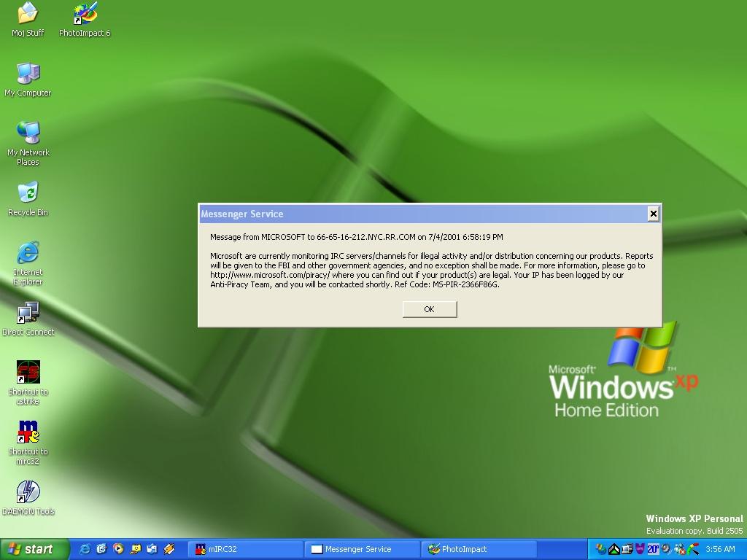Viewport: 747px width, 560px height.
Task: Click the taskbar clock showing 3:56 AM
Action: point(720,549)
